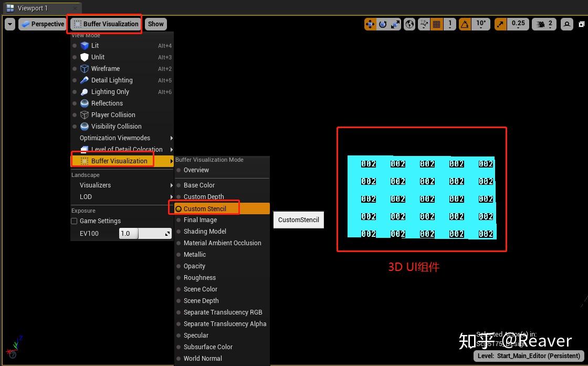Select the Rotate gizmo tool

[x=384, y=24]
